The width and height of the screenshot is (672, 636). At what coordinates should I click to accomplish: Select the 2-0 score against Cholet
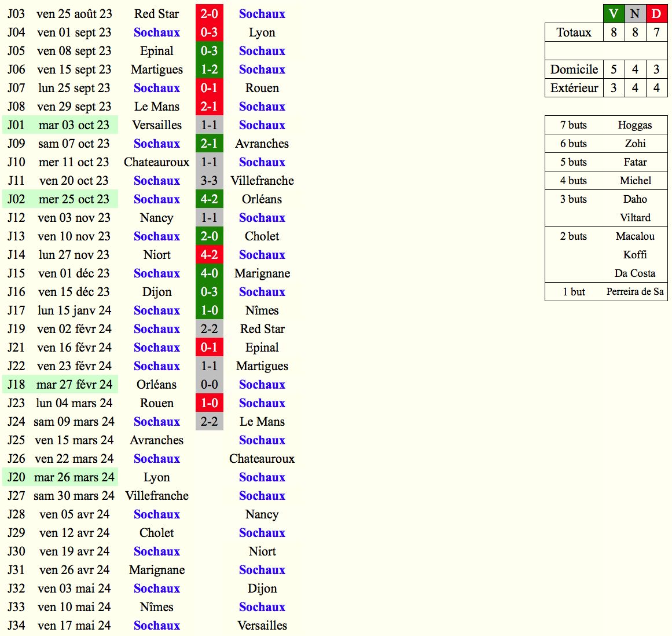[x=209, y=236]
